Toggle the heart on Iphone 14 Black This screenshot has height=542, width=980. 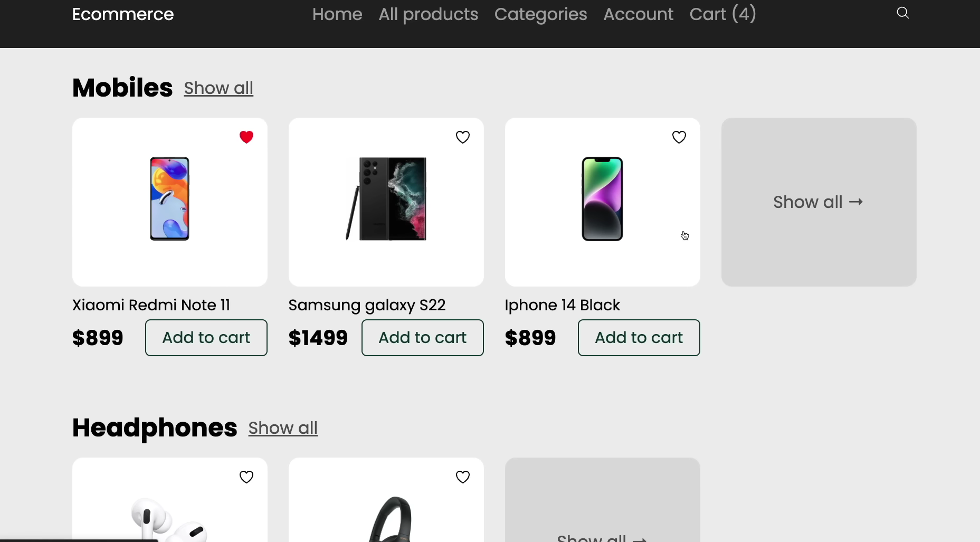679,137
